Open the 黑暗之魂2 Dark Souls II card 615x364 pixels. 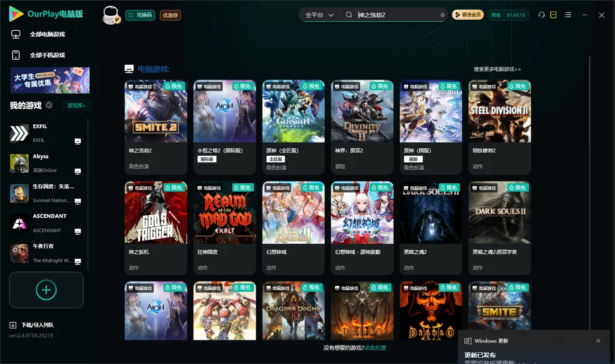pyautogui.click(x=430, y=228)
